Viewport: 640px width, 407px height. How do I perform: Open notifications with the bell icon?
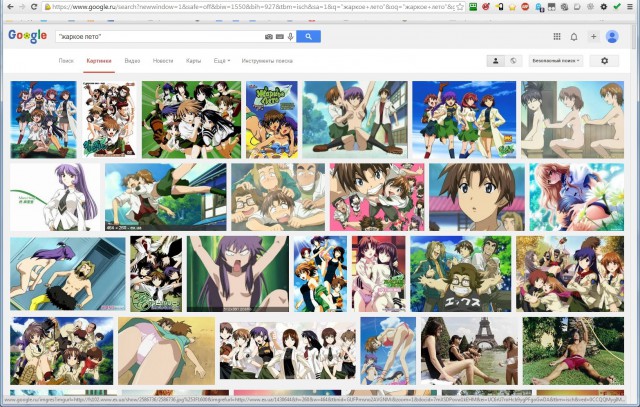pyautogui.click(x=574, y=37)
